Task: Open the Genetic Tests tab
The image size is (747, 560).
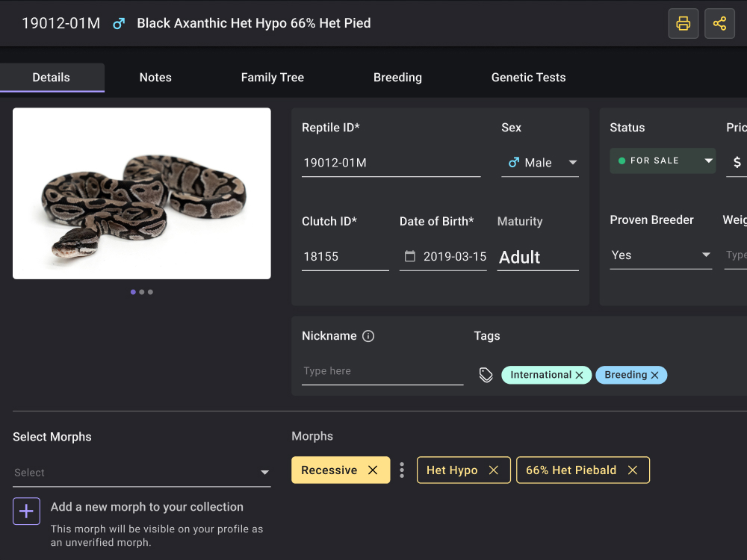Action: coord(528,78)
